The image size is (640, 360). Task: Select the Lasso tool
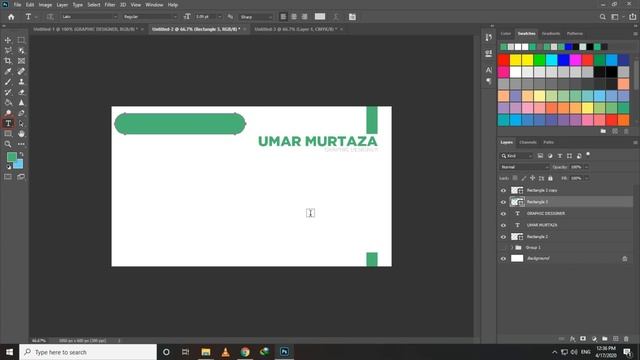(x=8, y=50)
